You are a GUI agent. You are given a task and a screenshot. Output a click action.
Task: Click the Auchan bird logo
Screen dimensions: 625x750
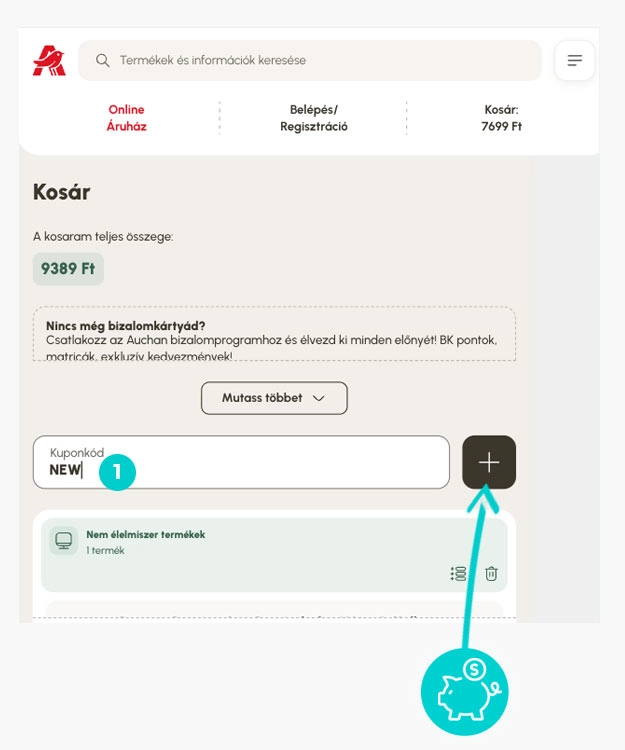click(x=49, y=61)
